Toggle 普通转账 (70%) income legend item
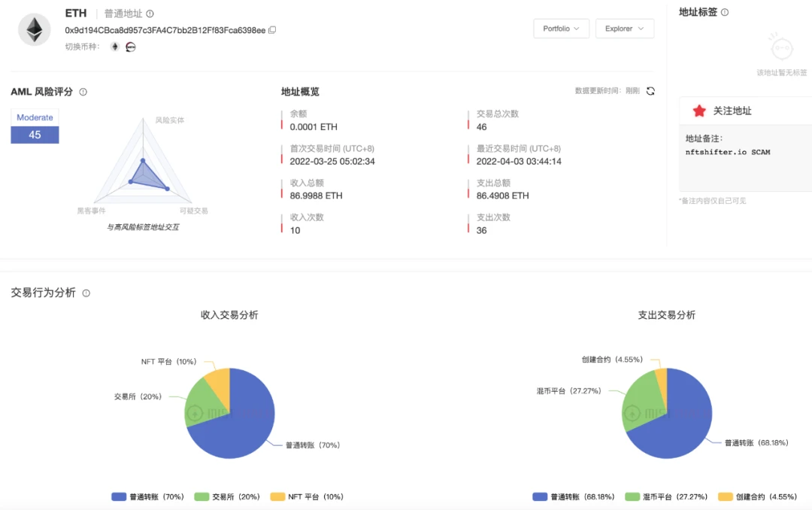The width and height of the screenshot is (812, 510). pos(147,496)
